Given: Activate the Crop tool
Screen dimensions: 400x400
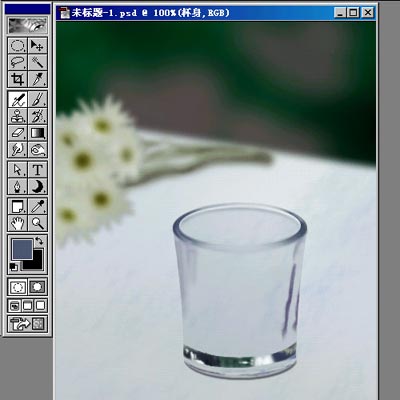Looking at the screenshot, I should tap(17, 79).
